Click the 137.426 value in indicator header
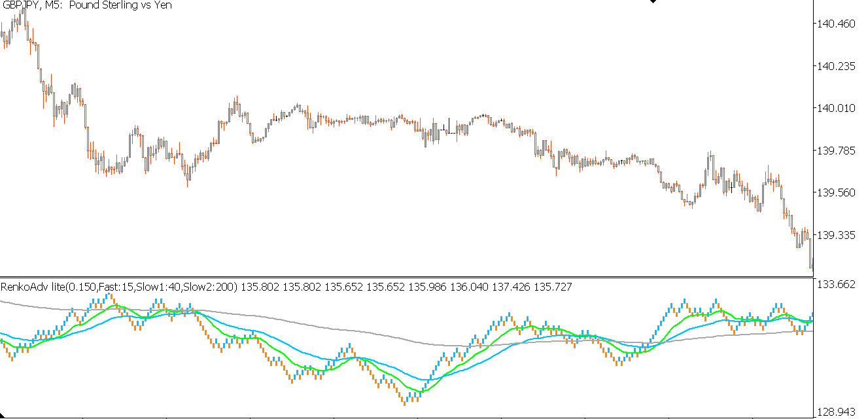Image resolution: width=868 pixels, height=419 pixels. point(511,287)
